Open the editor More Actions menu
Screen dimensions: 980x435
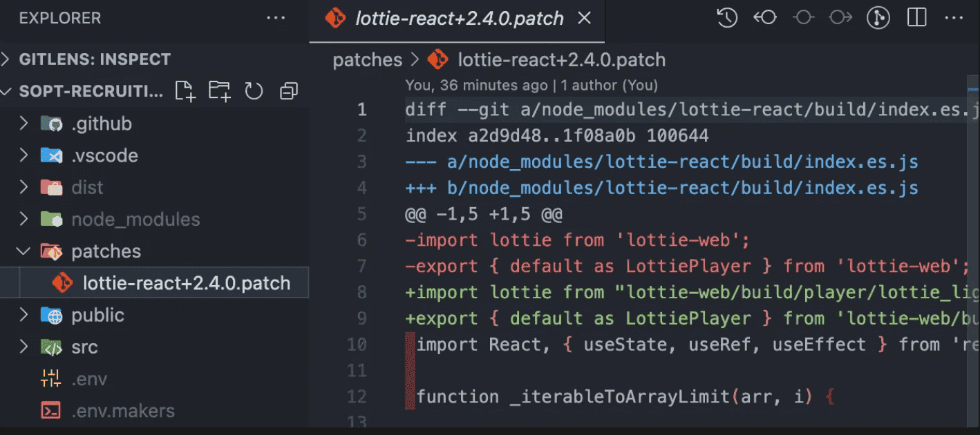(x=953, y=18)
